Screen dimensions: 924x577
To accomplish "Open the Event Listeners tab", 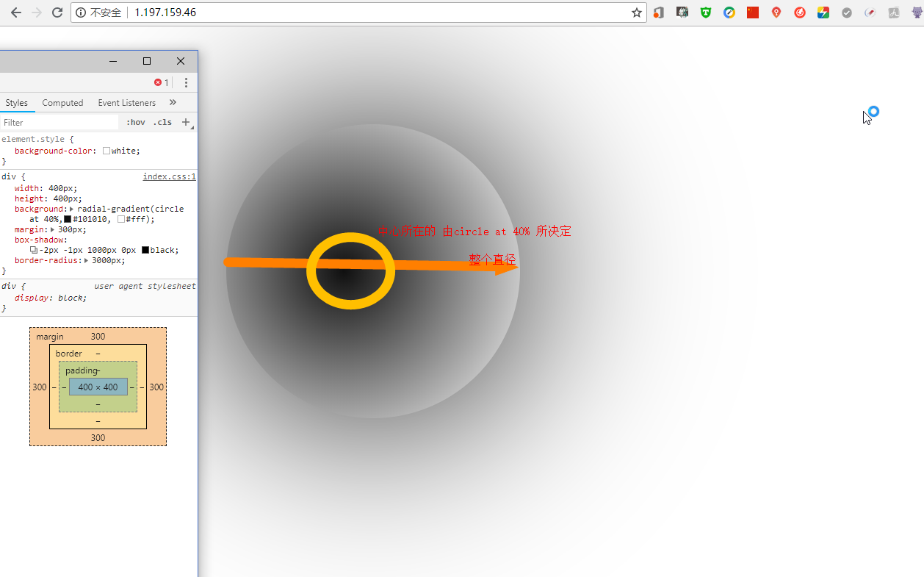I will pos(127,103).
